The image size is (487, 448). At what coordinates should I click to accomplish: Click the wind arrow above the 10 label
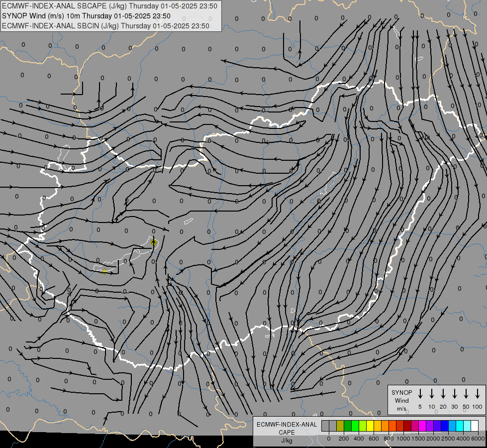(431, 394)
